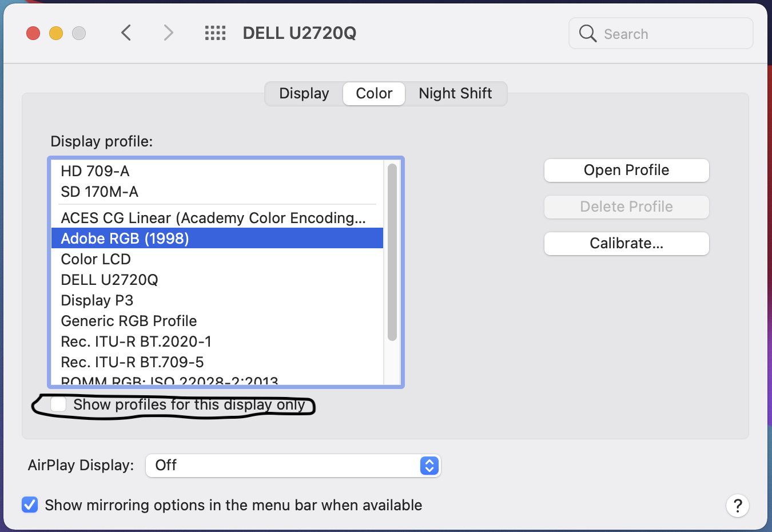Select the Display P3 profile
The width and height of the screenshot is (772, 532).
217,300
